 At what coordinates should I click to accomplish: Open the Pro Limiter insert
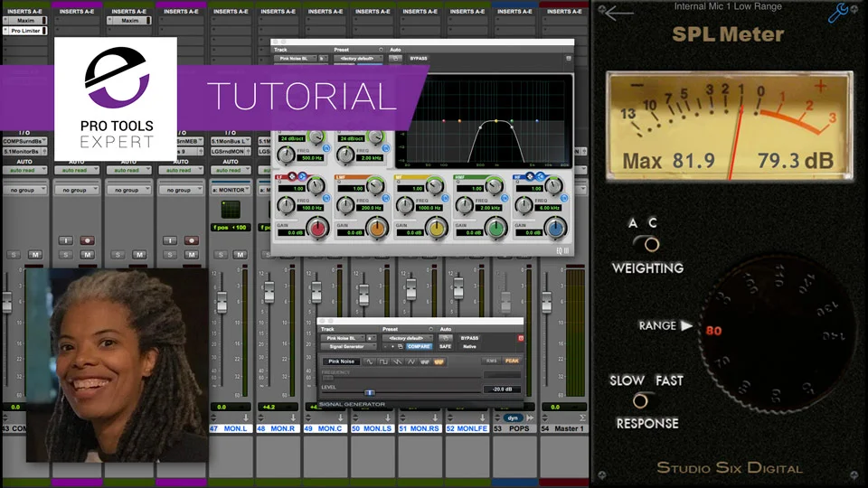[x=25, y=31]
